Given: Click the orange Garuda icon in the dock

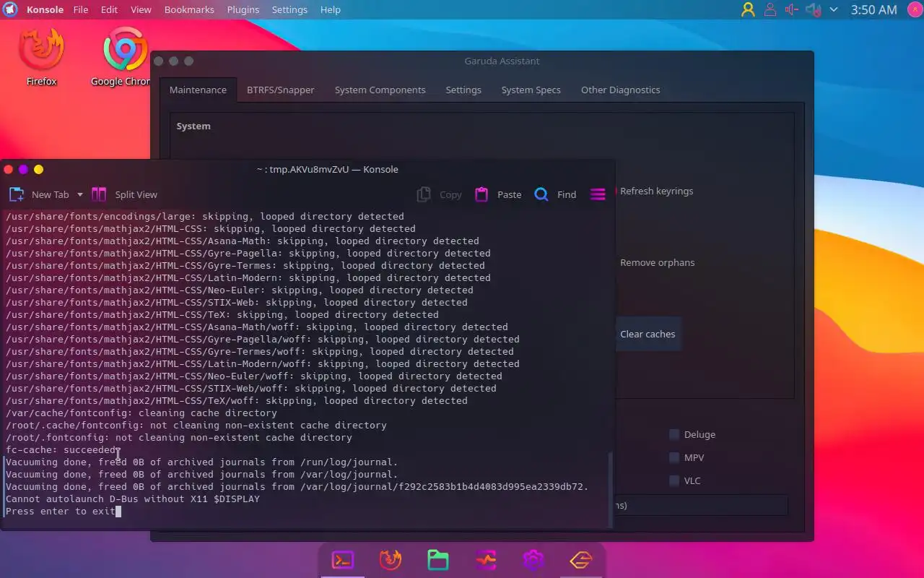Looking at the screenshot, I should pos(581,560).
